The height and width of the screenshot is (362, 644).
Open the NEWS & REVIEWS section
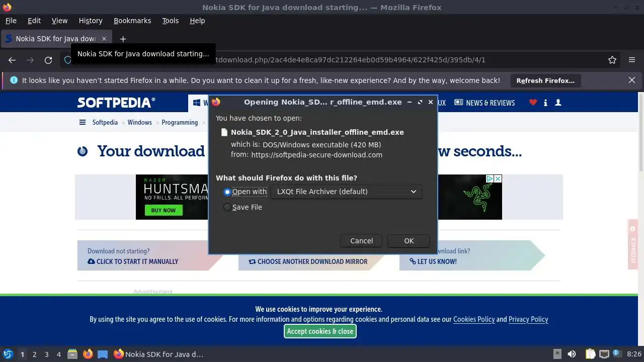(485, 103)
